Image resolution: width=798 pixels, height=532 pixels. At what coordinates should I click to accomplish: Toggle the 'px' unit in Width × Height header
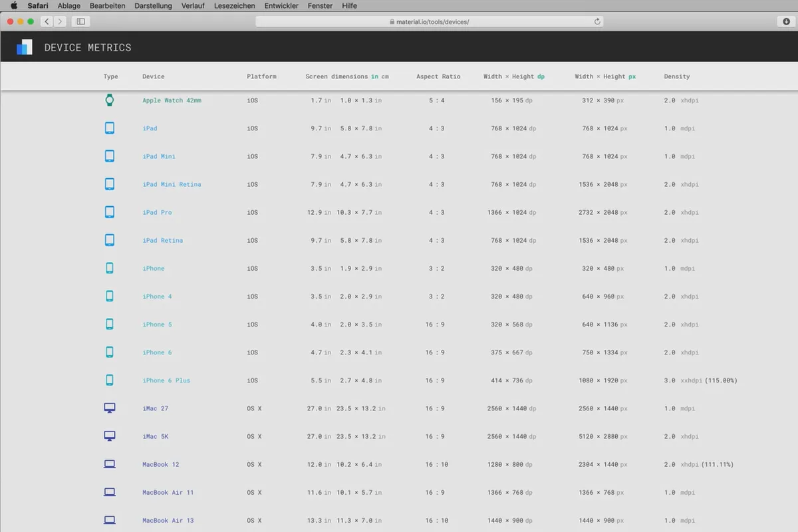632,76
